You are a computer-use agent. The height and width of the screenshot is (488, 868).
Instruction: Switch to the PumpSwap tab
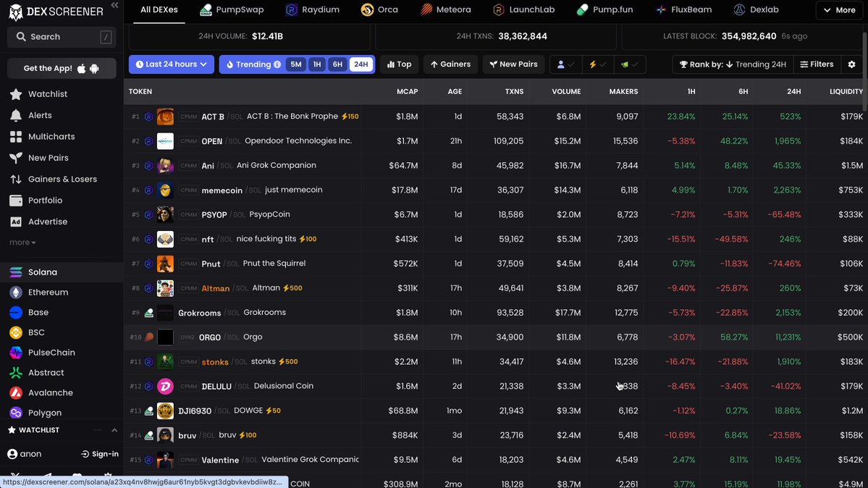(x=232, y=10)
